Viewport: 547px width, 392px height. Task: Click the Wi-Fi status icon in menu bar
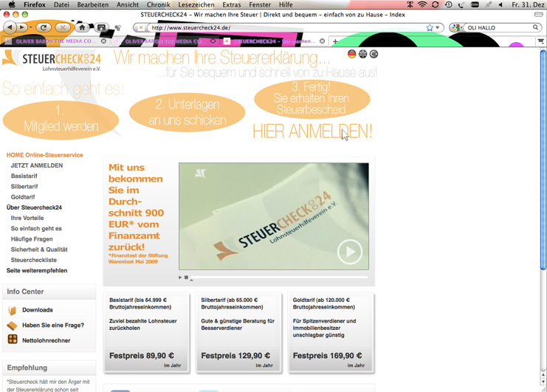(422, 4)
